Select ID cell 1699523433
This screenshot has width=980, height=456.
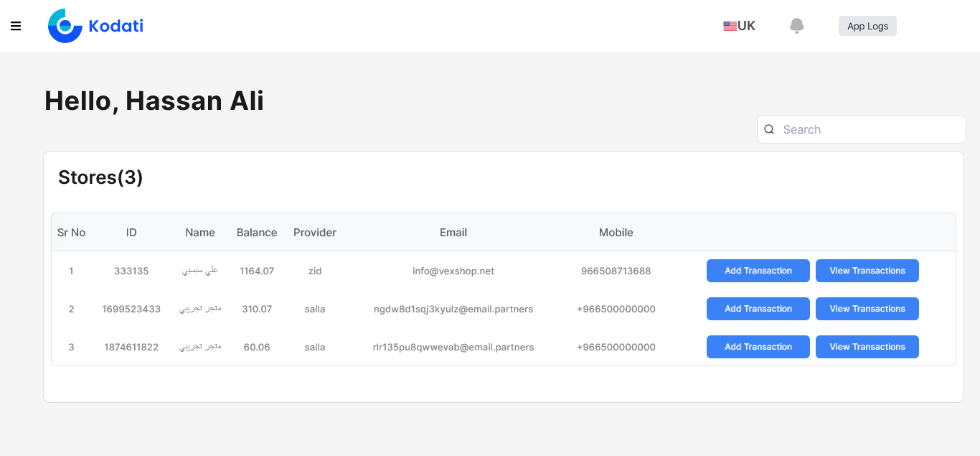(131, 309)
